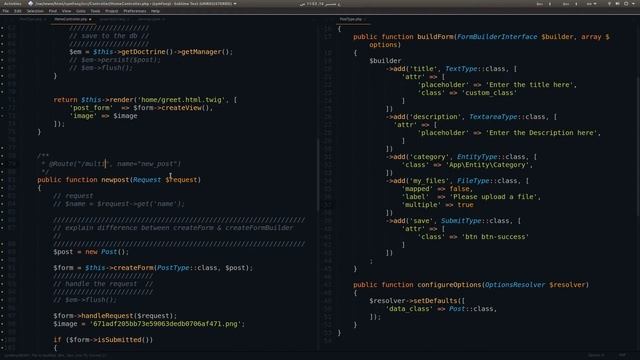Click "->add('description', TextareaType::class" line

[471, 117]
